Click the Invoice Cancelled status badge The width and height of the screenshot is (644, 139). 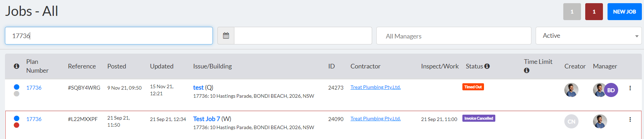[x=479, y=118]
